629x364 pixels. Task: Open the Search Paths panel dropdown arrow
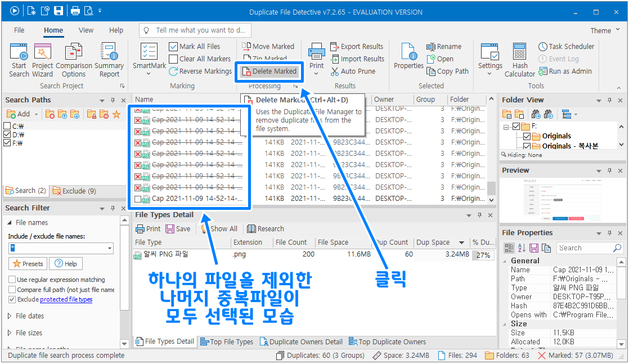point(102,100)
